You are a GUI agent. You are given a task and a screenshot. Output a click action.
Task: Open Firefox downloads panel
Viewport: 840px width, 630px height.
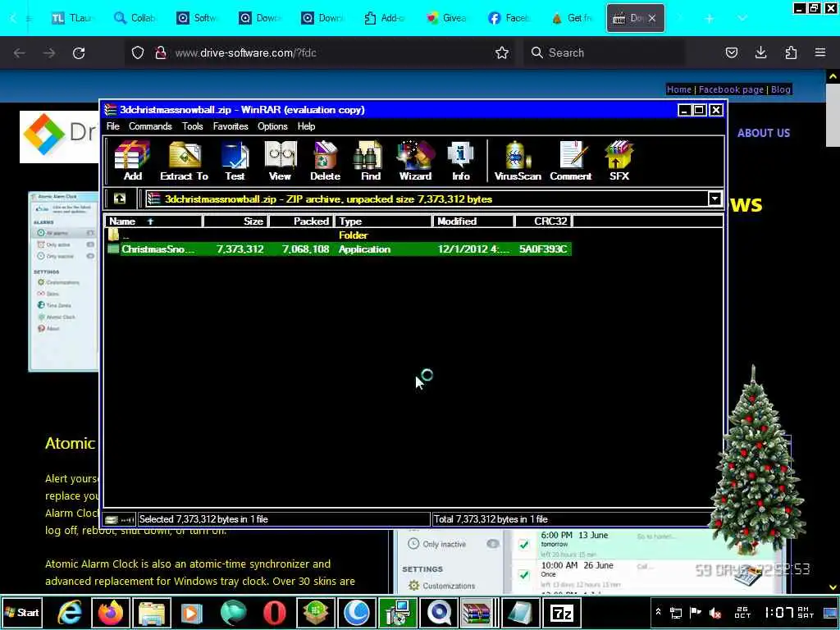click(x=760, y=52)
